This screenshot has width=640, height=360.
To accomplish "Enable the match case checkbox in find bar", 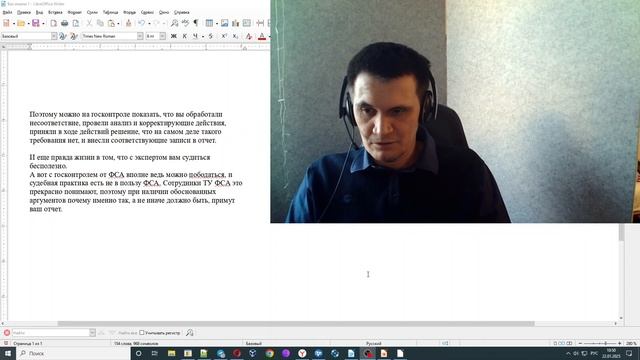I will (x=142, y=333).
